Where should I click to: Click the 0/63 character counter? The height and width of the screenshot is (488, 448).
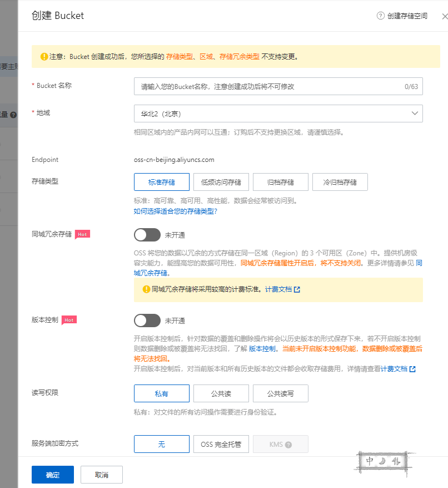(411, 86)
